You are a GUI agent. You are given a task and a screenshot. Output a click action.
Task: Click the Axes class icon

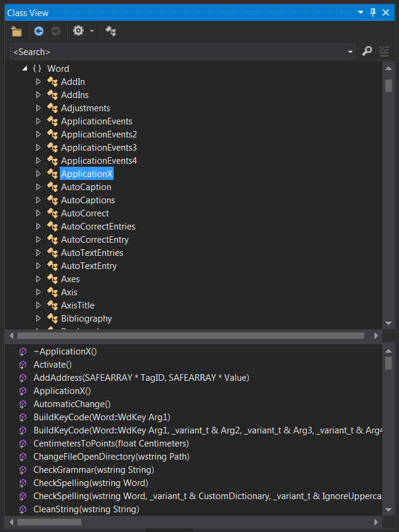[52, 279]
